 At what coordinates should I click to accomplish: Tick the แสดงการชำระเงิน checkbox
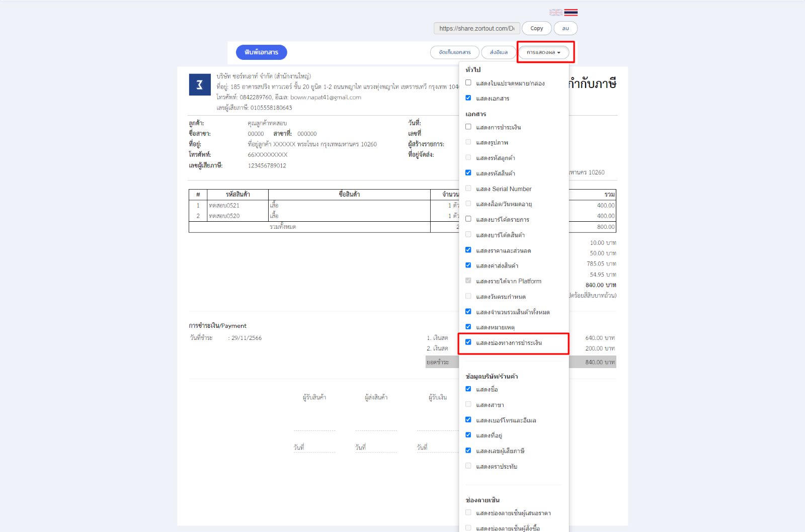pos(468,127)
